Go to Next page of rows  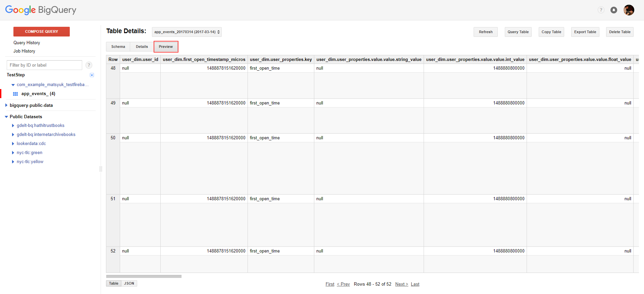pos(401,284)
